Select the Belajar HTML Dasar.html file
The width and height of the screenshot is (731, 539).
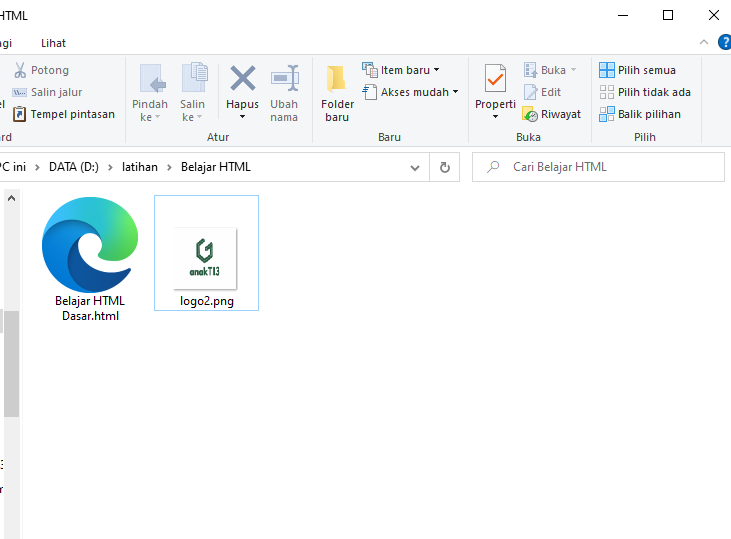(90, 259)
